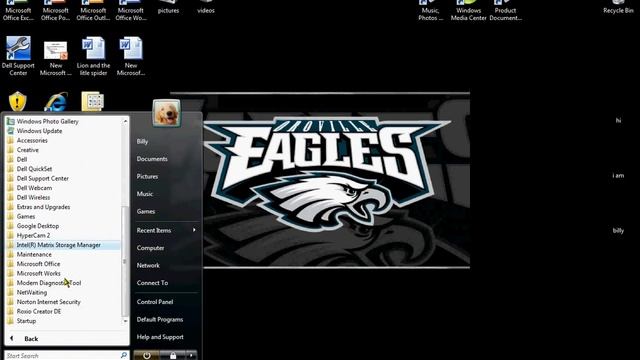Viewport: 640px width, 360px height.
Task: Open the New Microsoft Word desktop document
Action: point(131,56)
